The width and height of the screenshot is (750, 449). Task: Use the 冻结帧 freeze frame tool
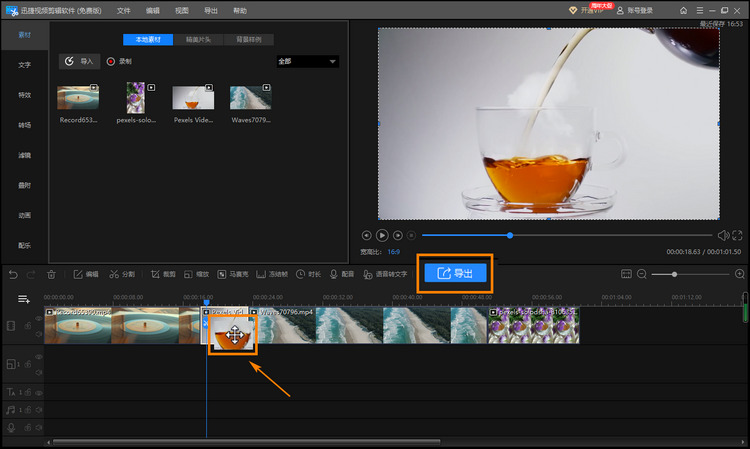[272, 274]
